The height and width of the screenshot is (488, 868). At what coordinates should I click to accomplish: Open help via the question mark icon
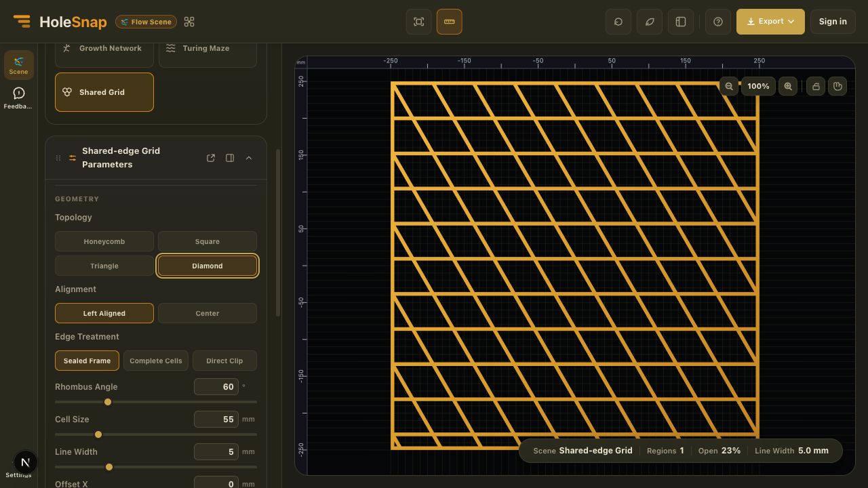pos(718,22)
